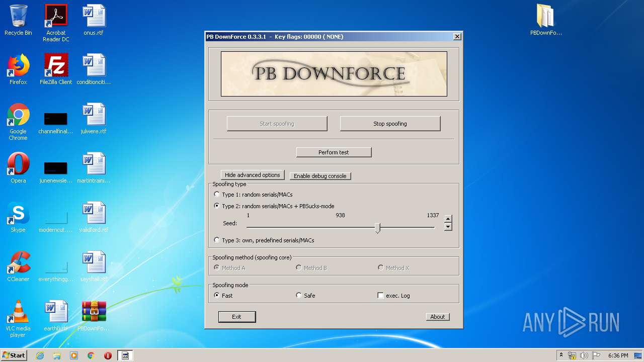Viewport: 644px width, 362px height.
Task: Open the Action Center flag icon
Action: (596, 355)
